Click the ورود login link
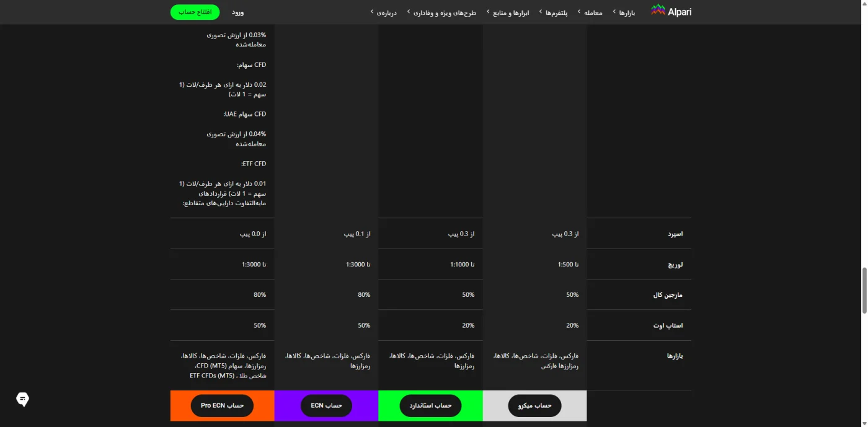The height and width of the screenshot is (427, 868). 238,12
